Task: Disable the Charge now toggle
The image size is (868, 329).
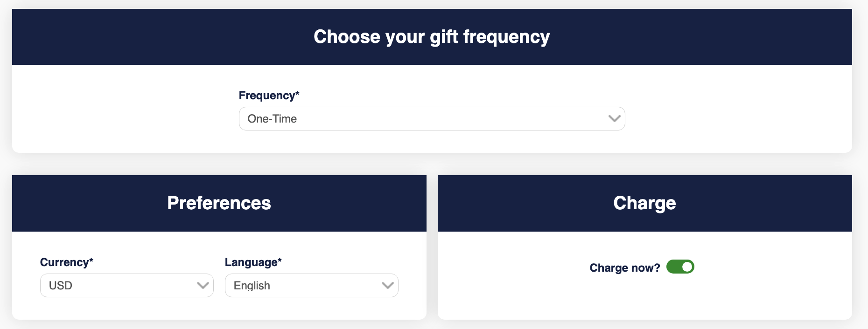Action: tap(680, 267)
